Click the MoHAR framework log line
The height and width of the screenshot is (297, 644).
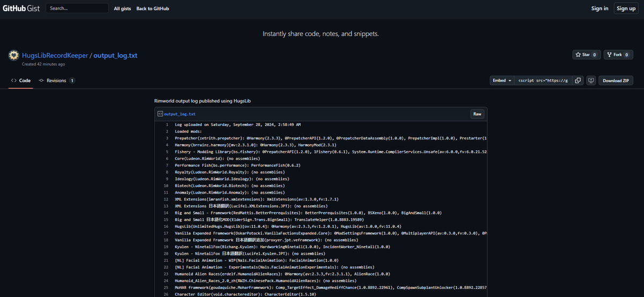pyautogui.click(x=331, y=287)
